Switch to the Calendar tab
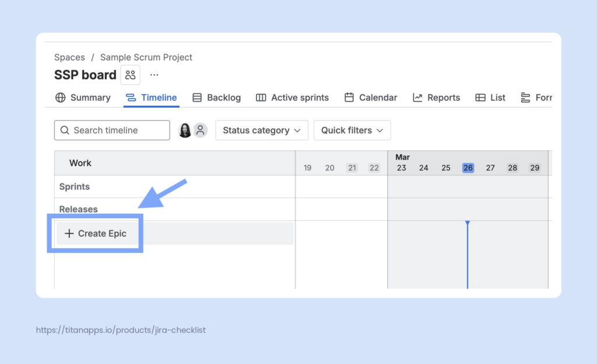Viewport: 597px width, 364px height. (371, 98)
